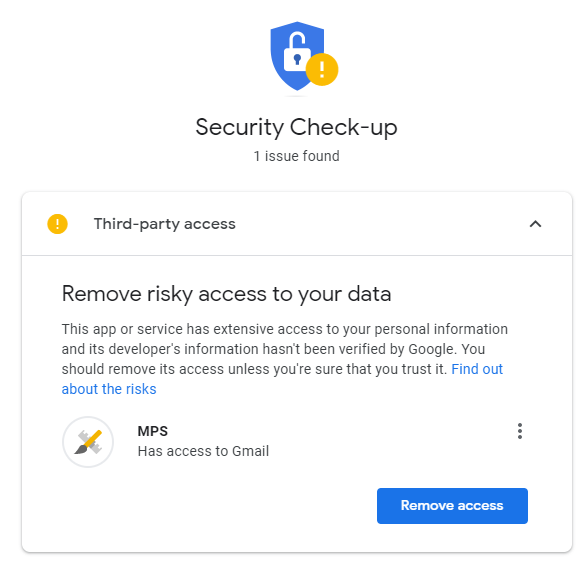Click the yellow warning icon beside Third-party access
The height and width of the screenshot is (563, 583).
click(57, 224)
